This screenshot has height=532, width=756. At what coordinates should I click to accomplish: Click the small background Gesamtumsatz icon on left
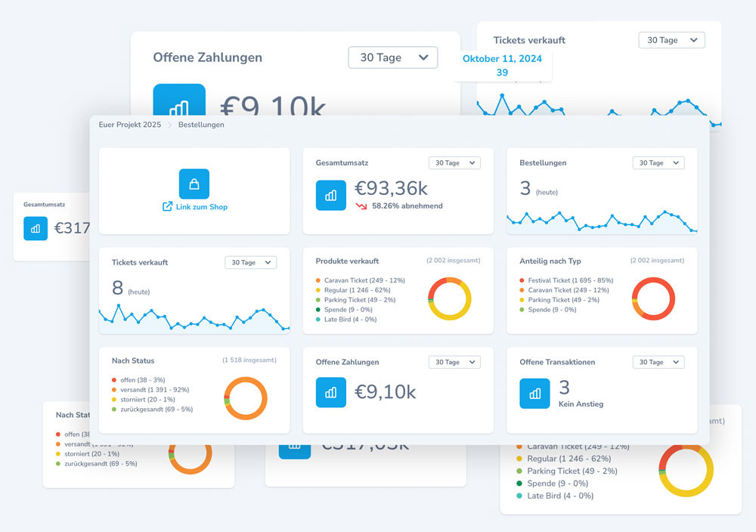point(36,227)
